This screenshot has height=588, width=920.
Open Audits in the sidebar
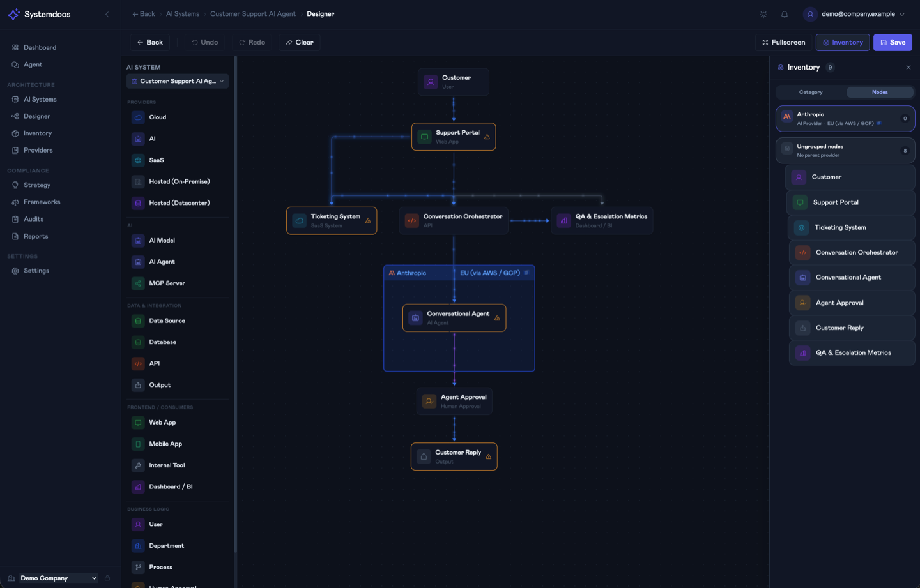(33, 219)
